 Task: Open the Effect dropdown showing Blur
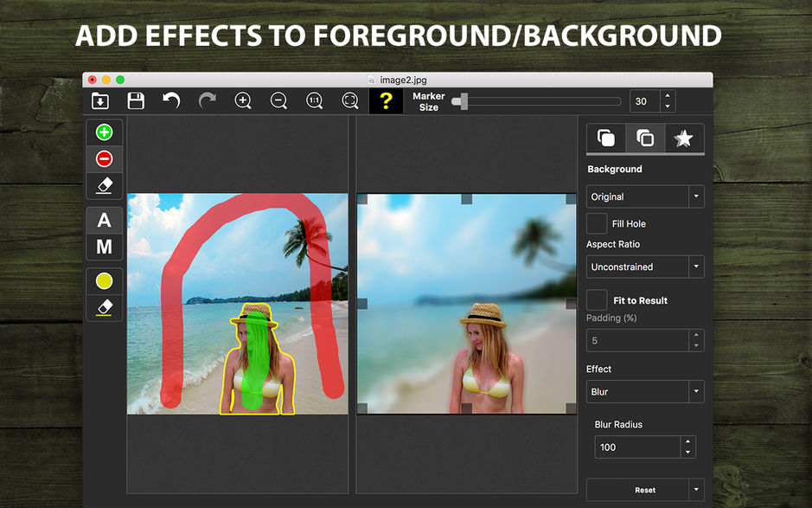click(644, 391)
